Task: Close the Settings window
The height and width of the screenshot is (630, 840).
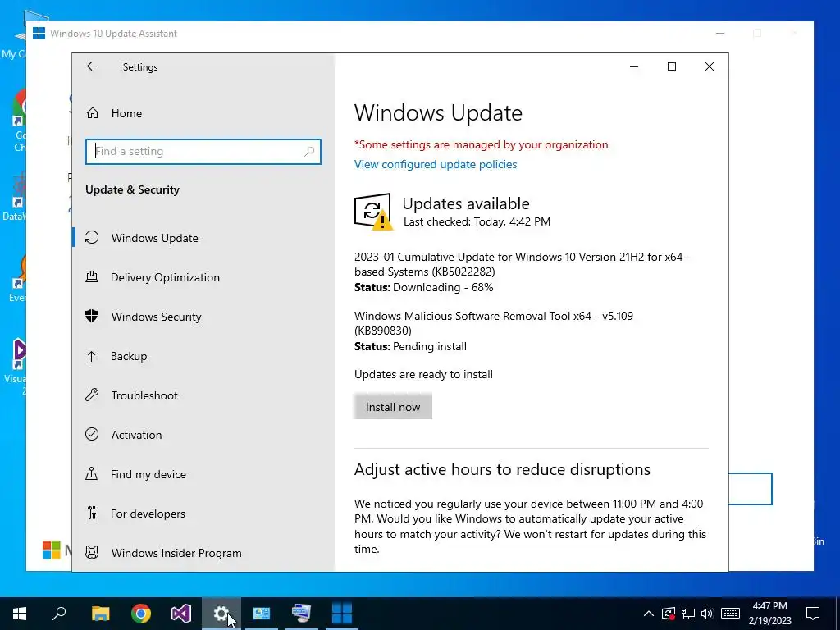Action: click(710, 66)
